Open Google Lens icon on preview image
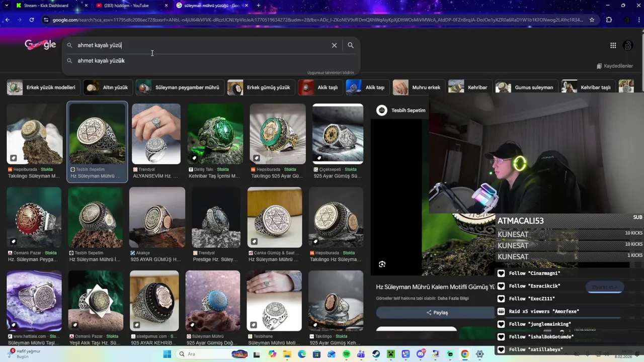The height and width of the screenshot is (362, 644). (382, 264)
